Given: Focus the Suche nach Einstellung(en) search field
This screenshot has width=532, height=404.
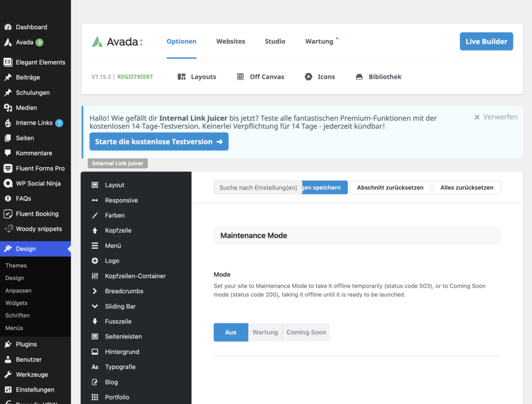Looking at the screenshot, I should pos(258,187).
